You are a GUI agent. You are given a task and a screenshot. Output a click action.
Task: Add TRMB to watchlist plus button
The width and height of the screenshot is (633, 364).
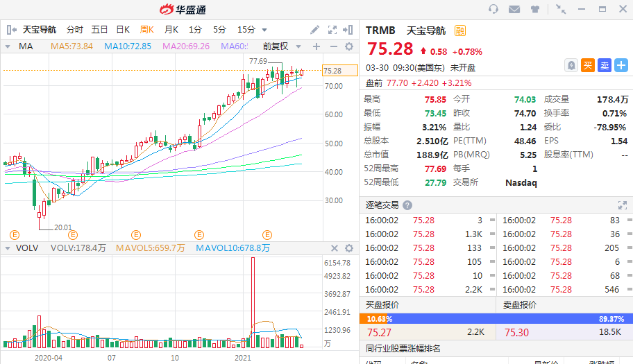621,65
